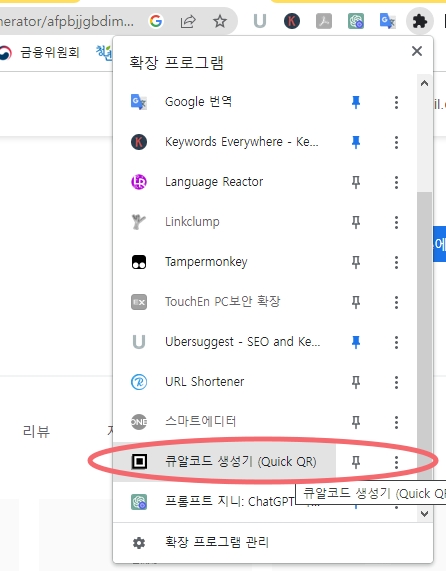The height and width of the screenshot is (571, 446).
Task: Open more options for Linkclump
Action: pos(396,223)
